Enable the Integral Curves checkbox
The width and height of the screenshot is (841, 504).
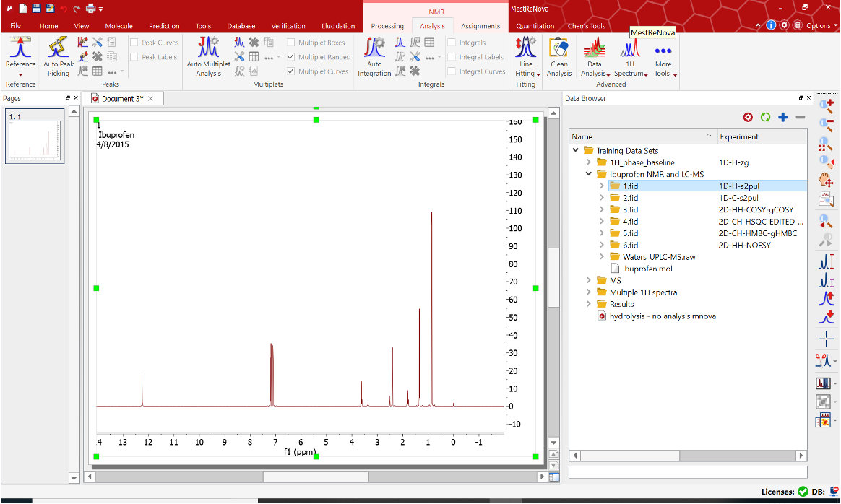[452, 71]
